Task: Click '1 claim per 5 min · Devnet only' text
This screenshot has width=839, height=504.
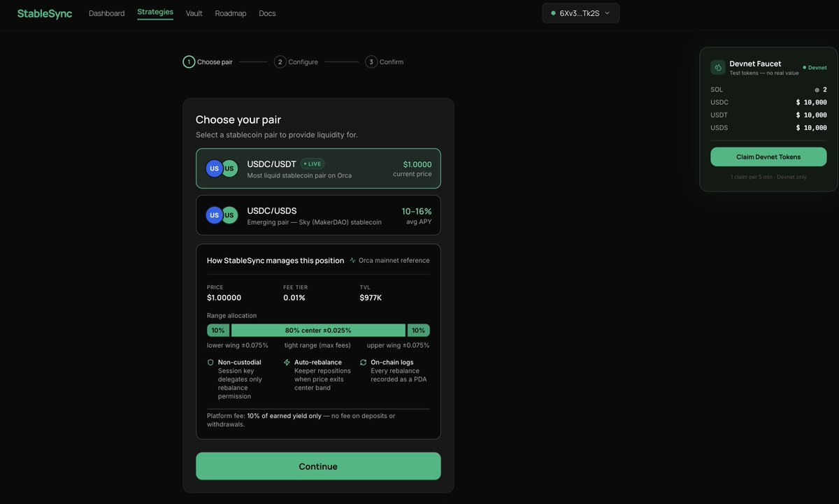Action: pos(768,177)
